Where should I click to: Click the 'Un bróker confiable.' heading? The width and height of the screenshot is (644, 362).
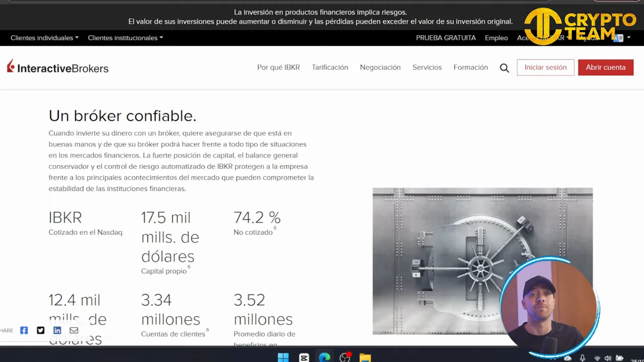pos(122,116)
